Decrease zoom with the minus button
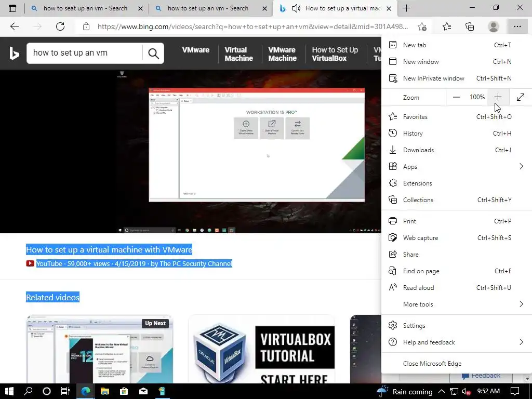Viewport: 532px width, 399px height. [x=457, y=97]
